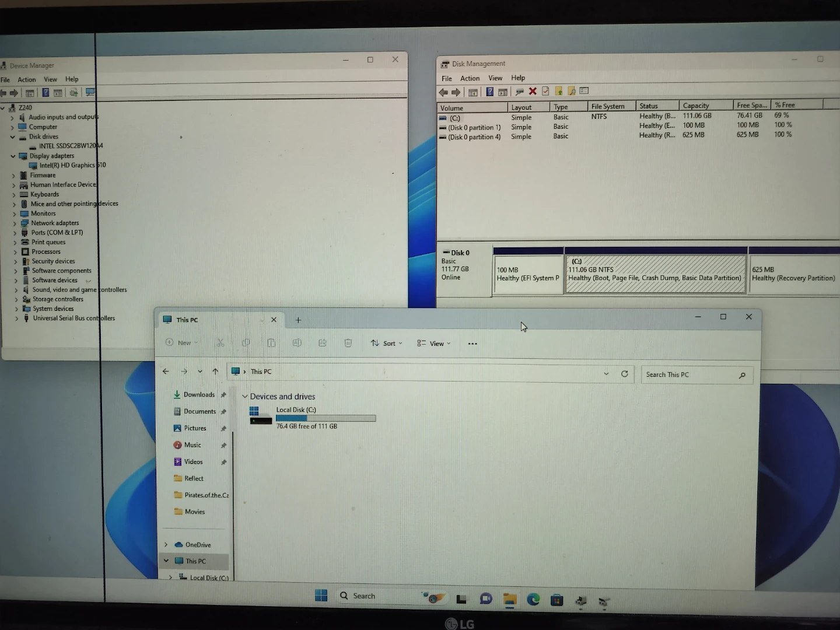The image size is (840, 630).
Task: Select INTEL SSDSC2BW120A4 drive in Device Manager
Action: (71, 146)
